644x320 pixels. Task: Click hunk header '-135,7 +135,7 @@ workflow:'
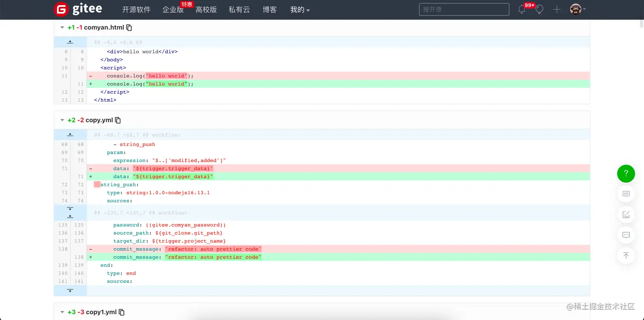tap(141, 213)
